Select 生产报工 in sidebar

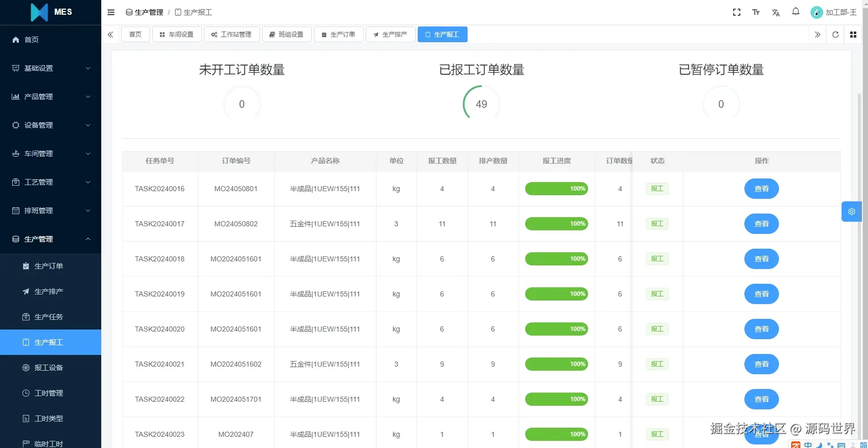(x=50, y=342)
